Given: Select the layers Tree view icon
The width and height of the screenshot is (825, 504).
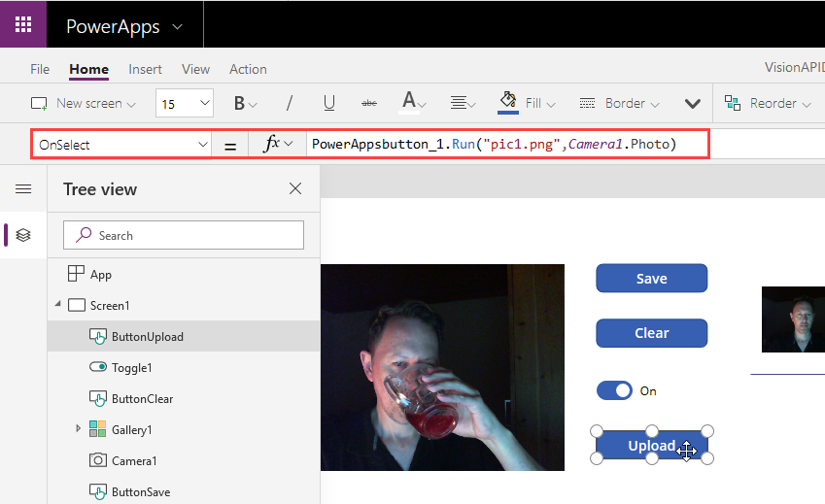Looking at the screenshot, I should (23, 235).
